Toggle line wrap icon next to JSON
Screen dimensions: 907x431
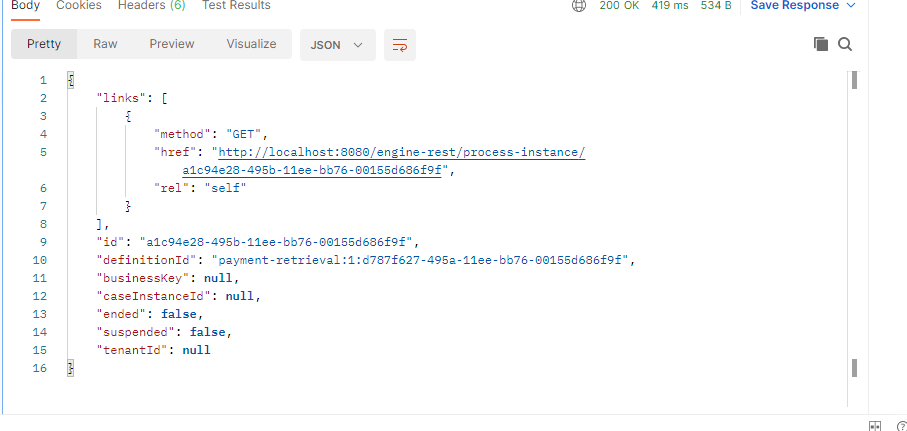coord(400,45)
